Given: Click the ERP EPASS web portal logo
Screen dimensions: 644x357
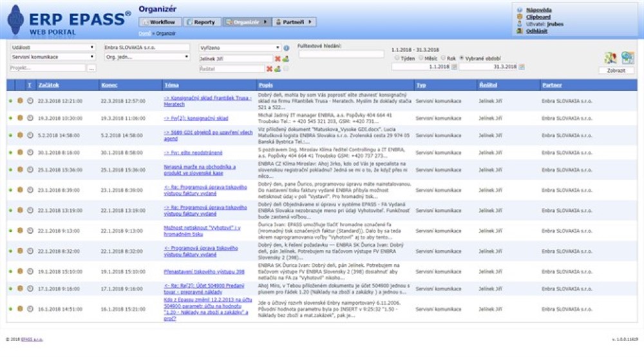Looking at the screenshot, I should tap(69, 21).
